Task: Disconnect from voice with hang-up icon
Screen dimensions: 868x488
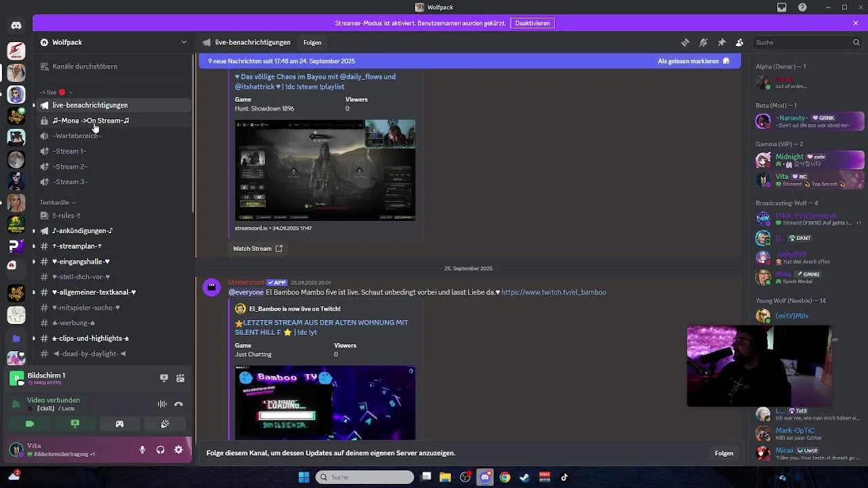Action: point(179,404)
